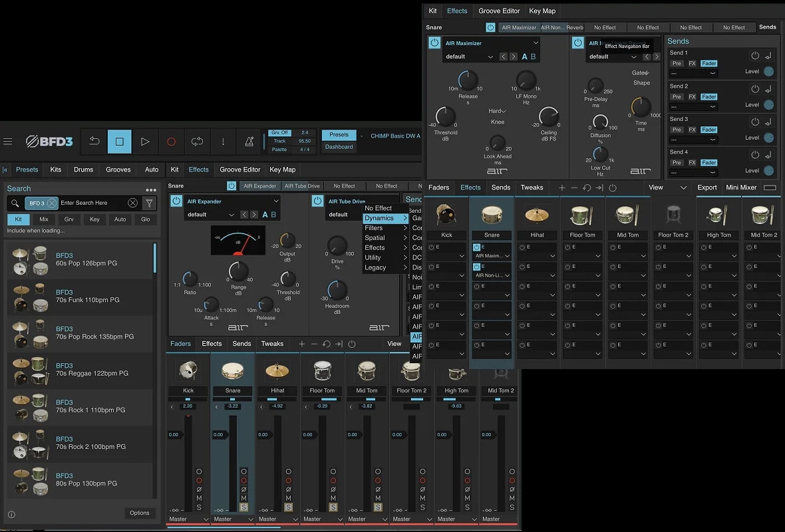
Task: Toggle power of AIR Maximizer in right window
Action: click(x=434, y=43)
